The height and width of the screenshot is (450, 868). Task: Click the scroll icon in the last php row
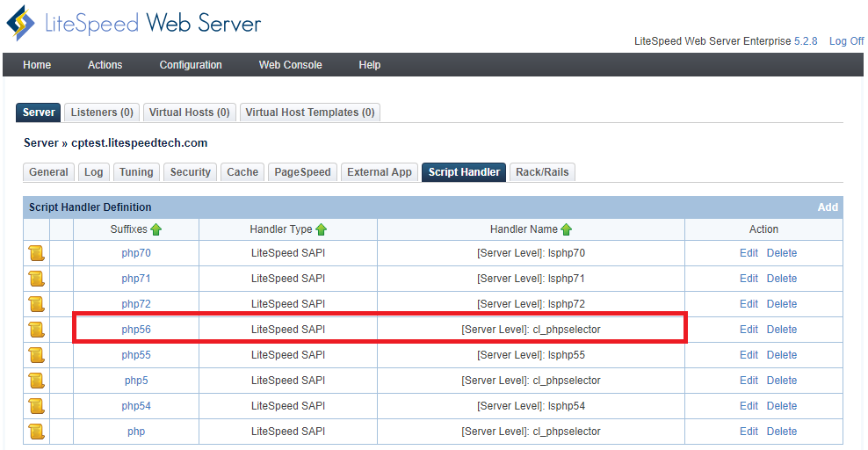[36, 432]
